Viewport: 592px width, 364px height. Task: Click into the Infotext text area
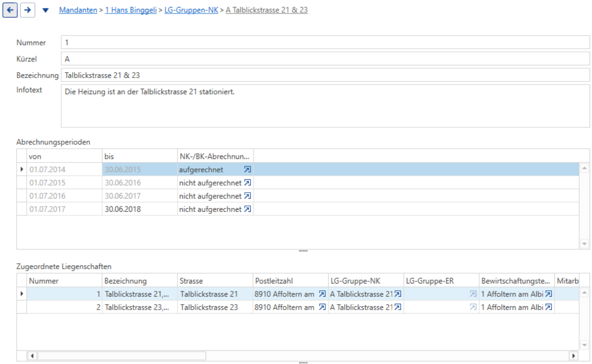click(325, 106)
